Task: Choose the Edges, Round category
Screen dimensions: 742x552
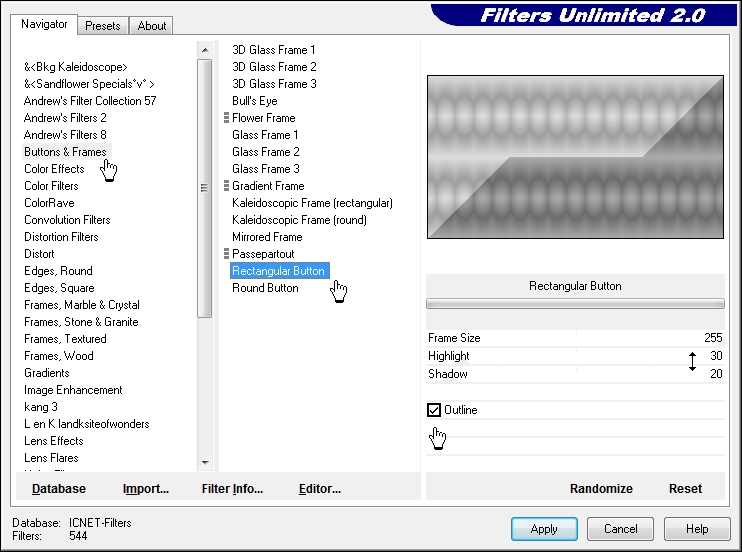Action: click(58, 271)
